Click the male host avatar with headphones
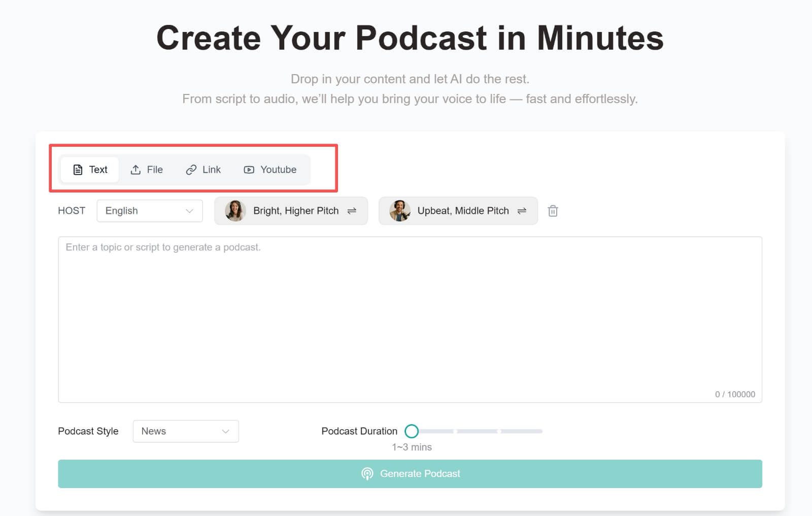Screen dimensions: 812x516 pos(399,211)
